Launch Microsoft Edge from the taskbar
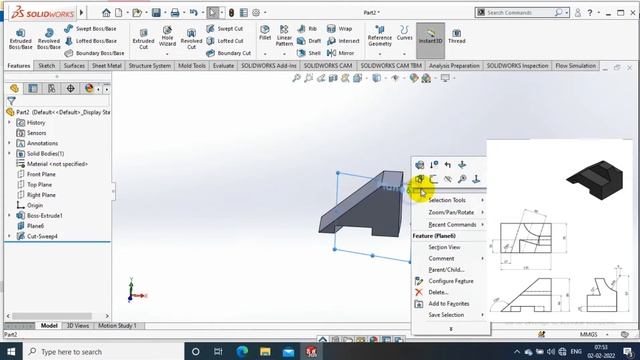The height and width of the screenshot is (360, 640). [242, 351]
